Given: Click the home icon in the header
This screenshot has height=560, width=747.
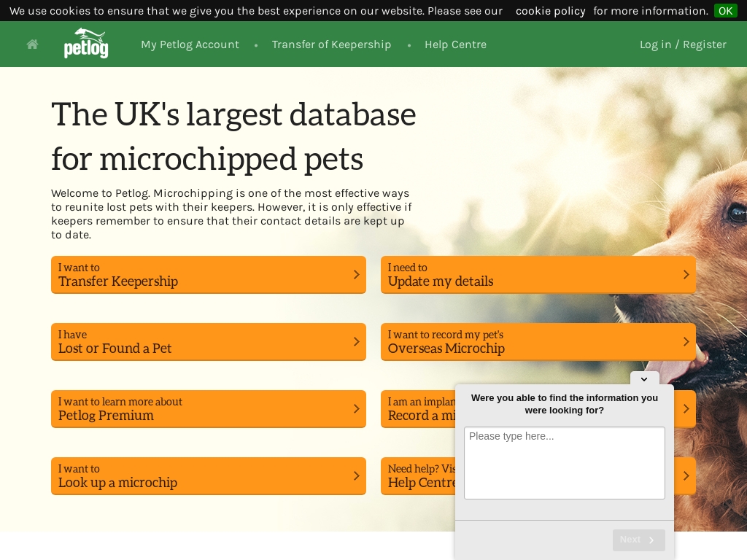Looking at the screenshot, I should coord(32,44).
